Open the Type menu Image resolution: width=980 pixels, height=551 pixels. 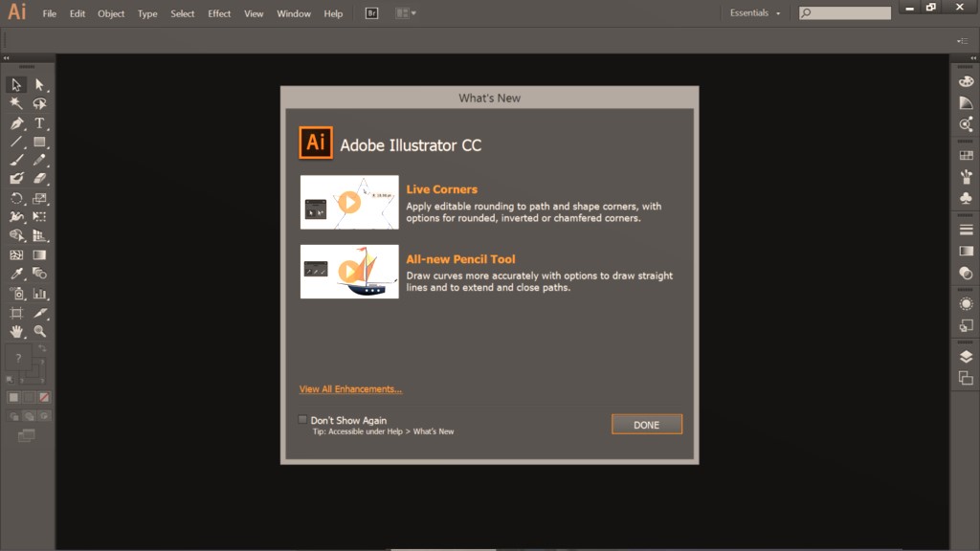point(147,13)
